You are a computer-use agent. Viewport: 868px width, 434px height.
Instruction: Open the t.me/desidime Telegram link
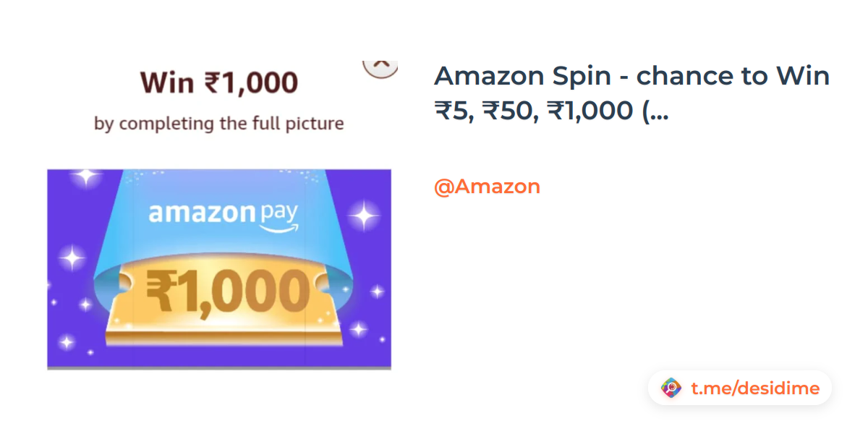[755, 388]
